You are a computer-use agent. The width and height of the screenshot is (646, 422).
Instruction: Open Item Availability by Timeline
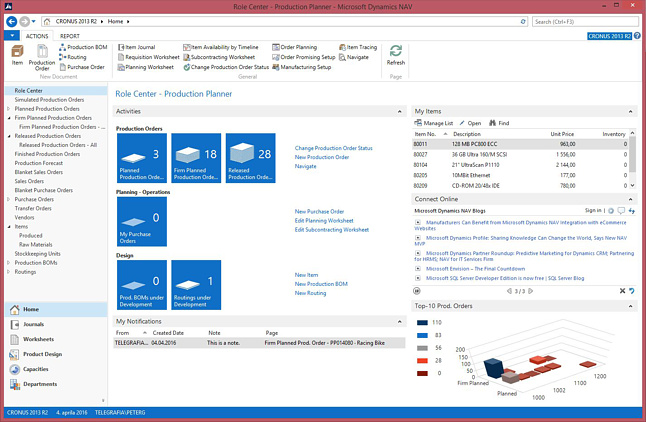point(221,47)
